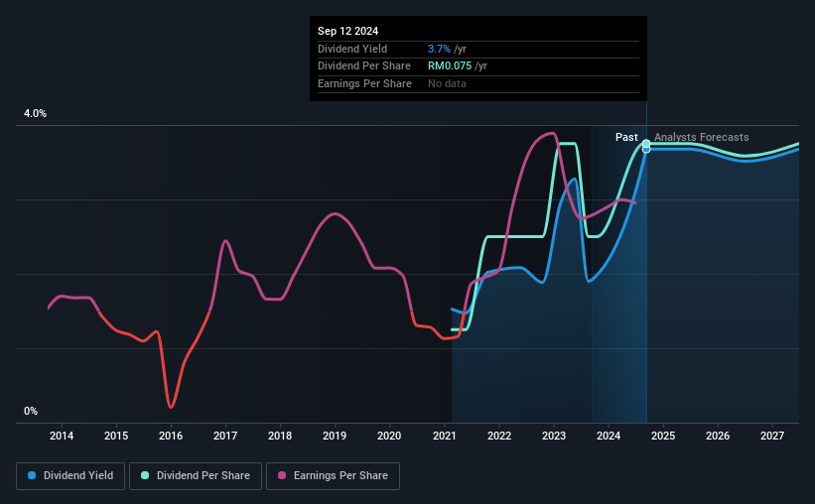Screen dimensions: 815x504
Task: Click the 2026 x-axis label
Action: [718, 436]
